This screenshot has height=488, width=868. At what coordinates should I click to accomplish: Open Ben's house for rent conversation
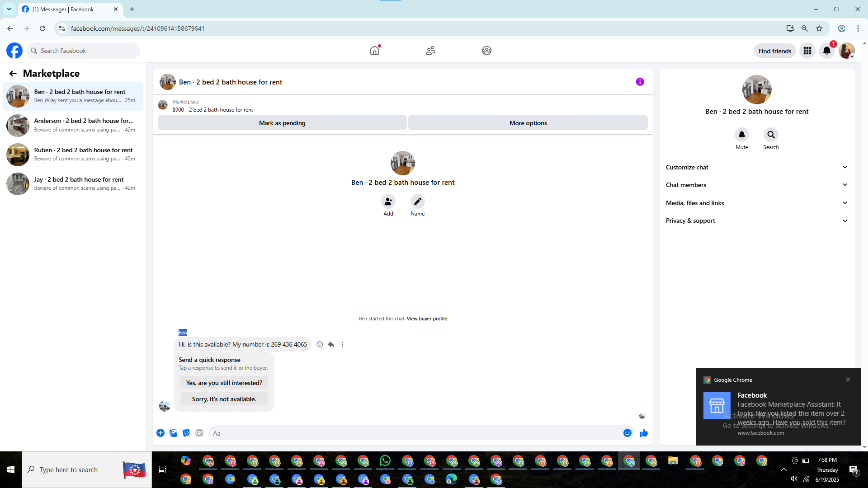coord(73,96)
